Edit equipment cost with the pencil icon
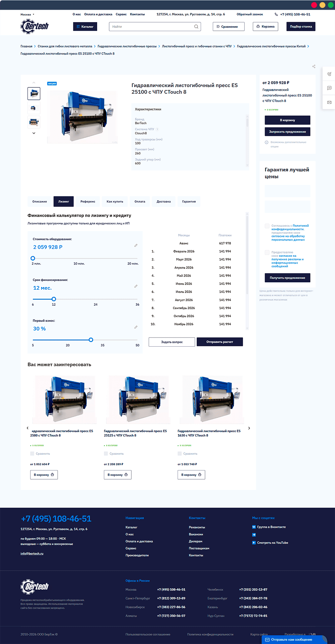 [136, 245]
